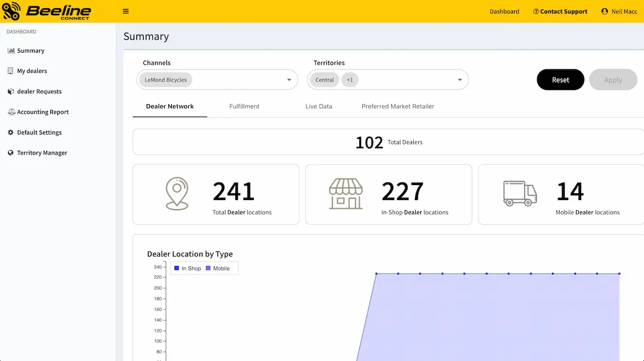Screen dimensions: 644x361
Task: Click the +1 territories chip
Action: click(x=349, y=80)
